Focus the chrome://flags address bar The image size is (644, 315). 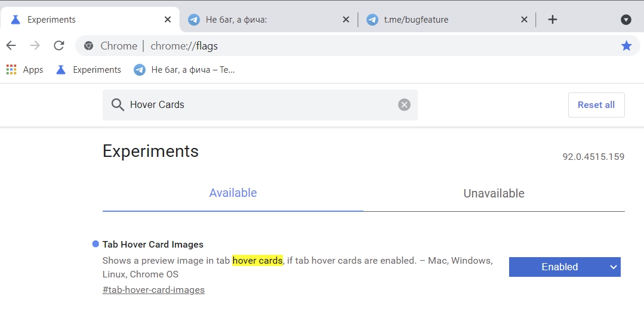[358, 46]
